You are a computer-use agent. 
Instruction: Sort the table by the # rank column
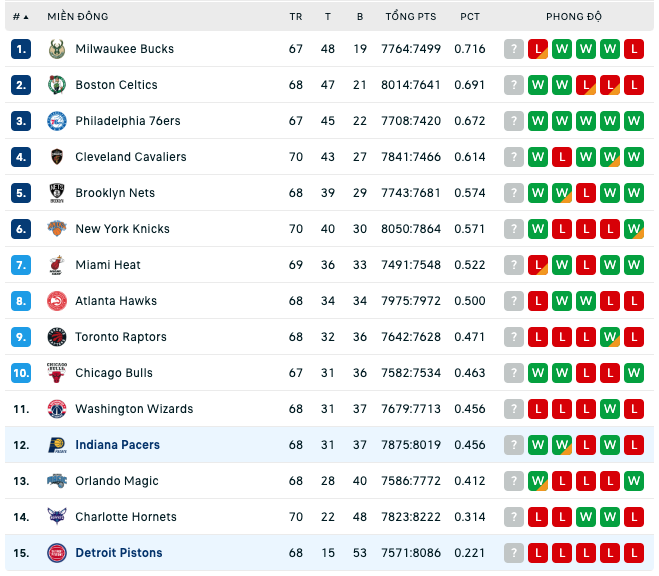[20, 17]
